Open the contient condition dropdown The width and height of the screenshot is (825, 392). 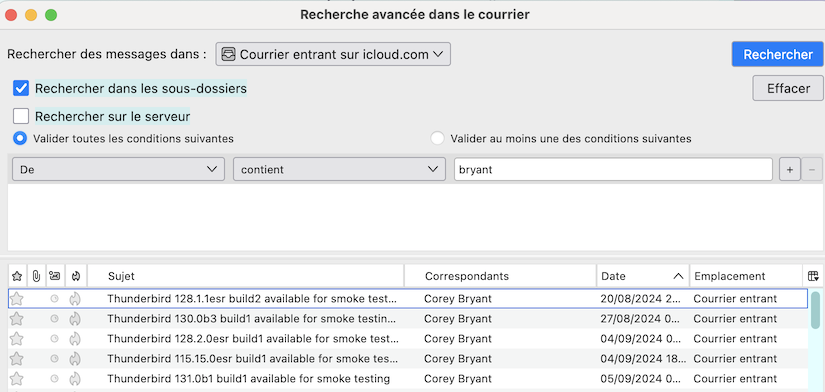337,169
